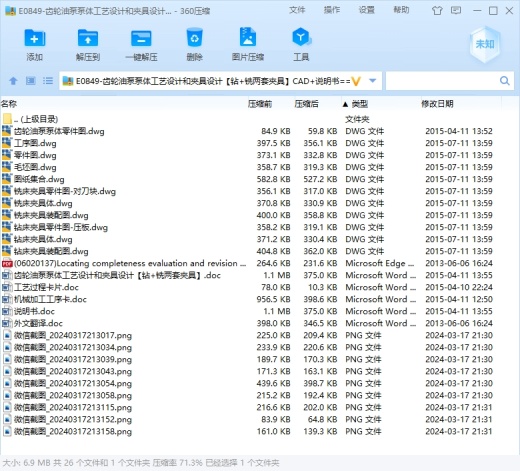Click the Microsoft Edge type cell
520x471 pixels.
coord(380,263)
